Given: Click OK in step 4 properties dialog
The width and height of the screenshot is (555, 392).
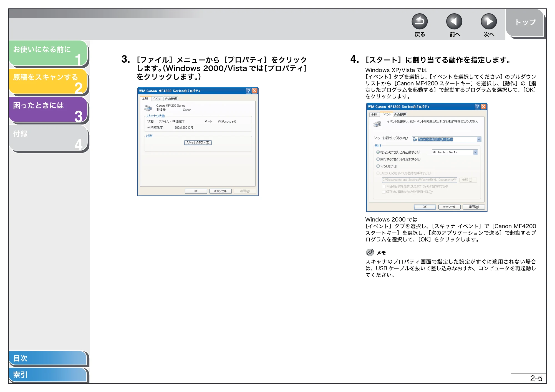Looking at the screenshot, I should pyautogui.click(x=425, y=207).
